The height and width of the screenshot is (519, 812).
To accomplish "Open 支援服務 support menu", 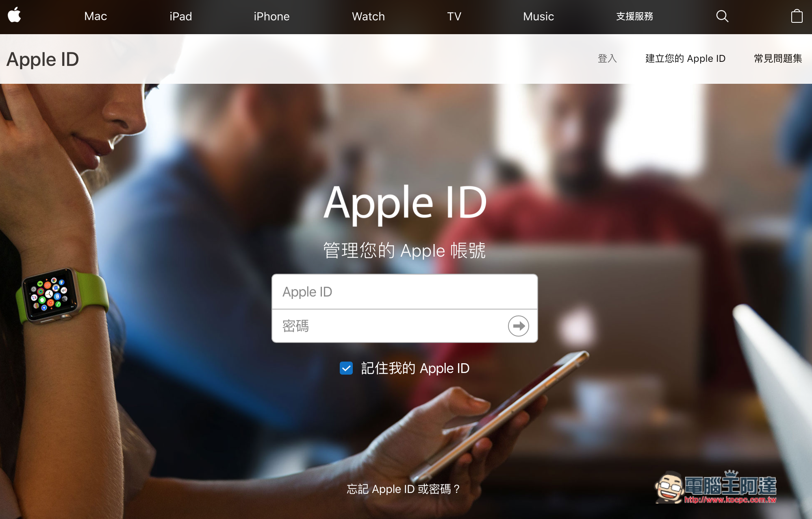I will tap(634, 16).
